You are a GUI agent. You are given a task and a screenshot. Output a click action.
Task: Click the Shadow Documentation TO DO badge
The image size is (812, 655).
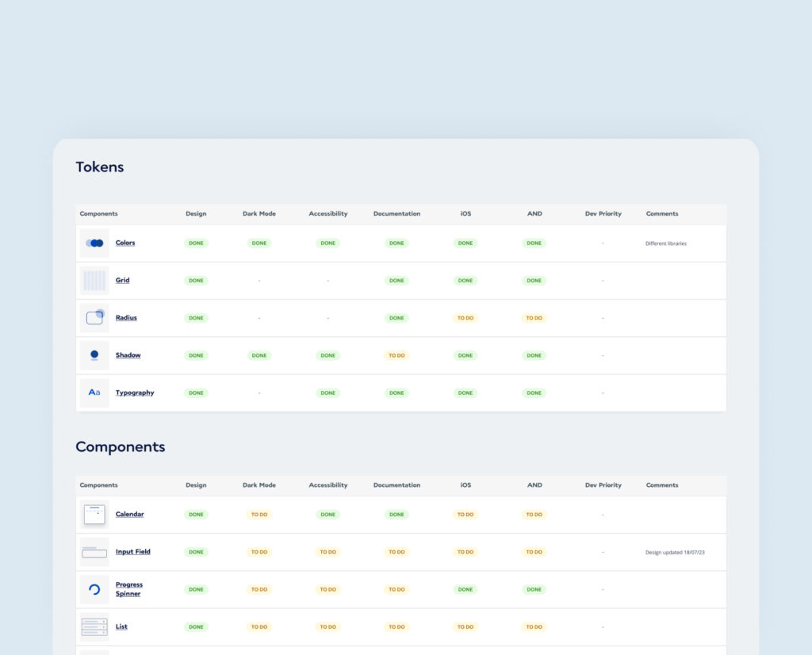point(396,355)
